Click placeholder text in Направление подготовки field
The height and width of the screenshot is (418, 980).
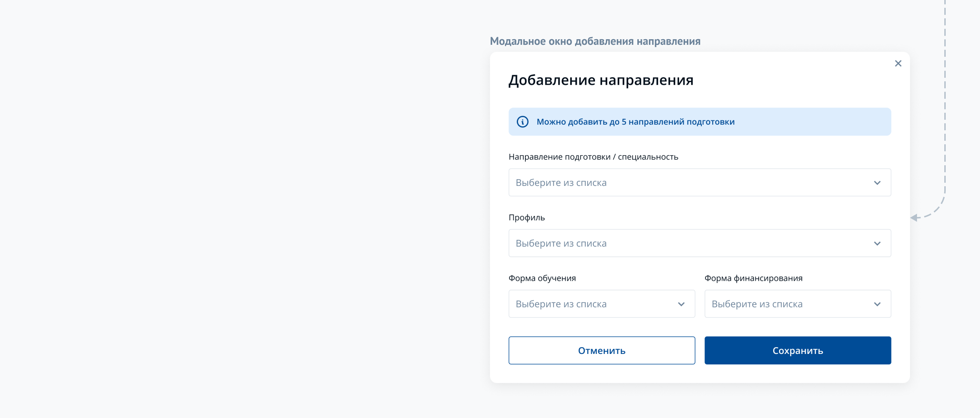[561, 183]
